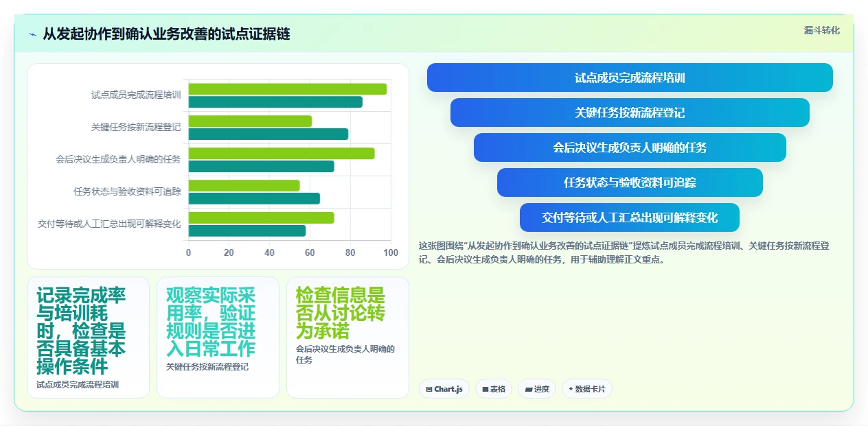
Task: Click the x-axis value 0
Action: tap(189, 253)
